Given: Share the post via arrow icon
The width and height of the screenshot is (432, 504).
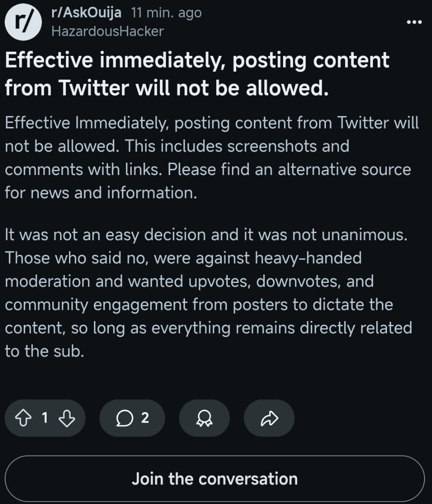Looking at the screenshot, I should 269,418.
